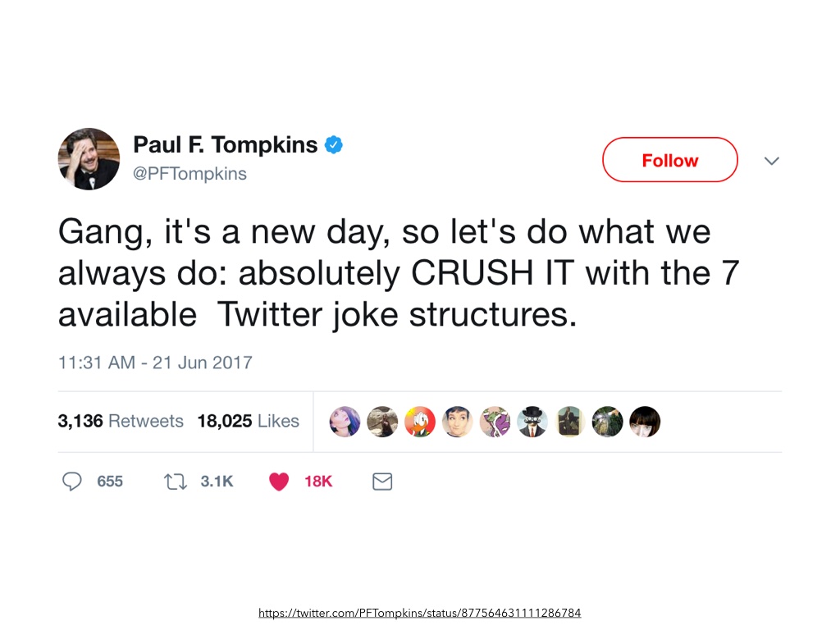Click the Paul F. Tompkins display name

point(225,145)
